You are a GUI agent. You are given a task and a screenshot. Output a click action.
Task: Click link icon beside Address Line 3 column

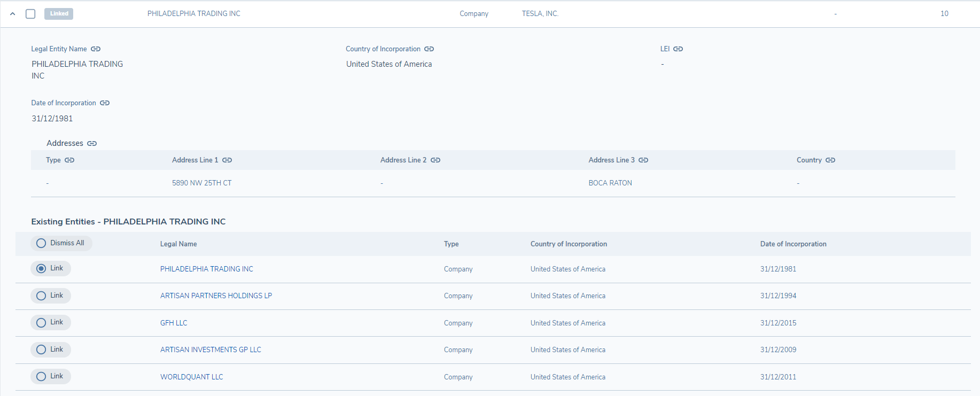[x=643, y=160]
